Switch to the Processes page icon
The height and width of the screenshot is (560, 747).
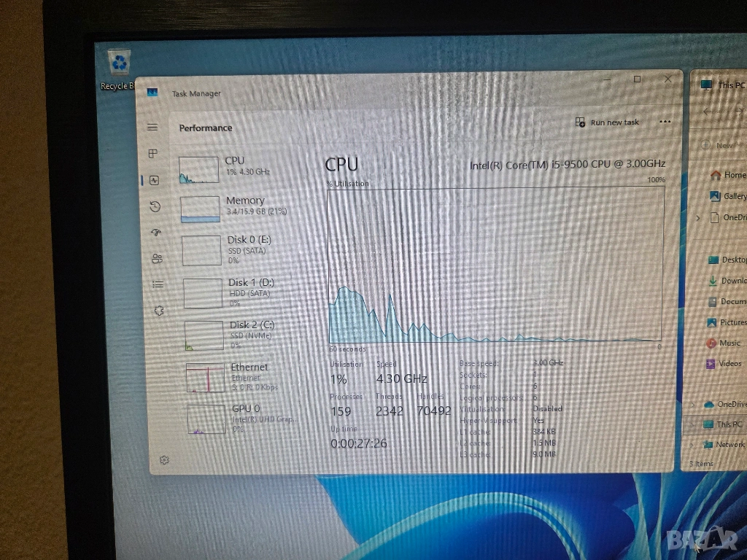153,154
